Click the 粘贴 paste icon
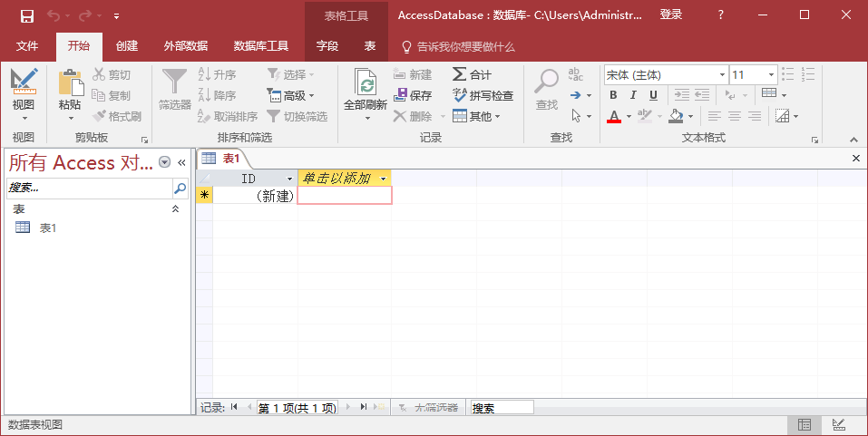Image resolution: width=868 pixels, height=436 pixels. (70, 82)
